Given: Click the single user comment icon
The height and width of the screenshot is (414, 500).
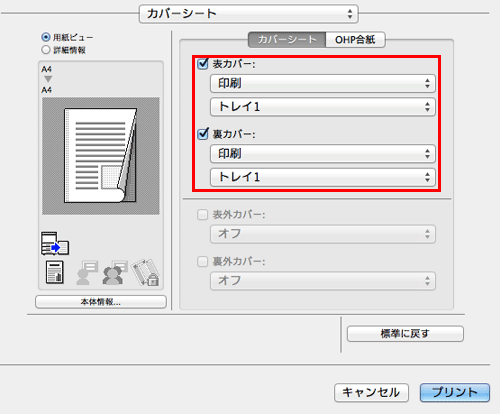Looking at the screenshot, I should (87, 272).
